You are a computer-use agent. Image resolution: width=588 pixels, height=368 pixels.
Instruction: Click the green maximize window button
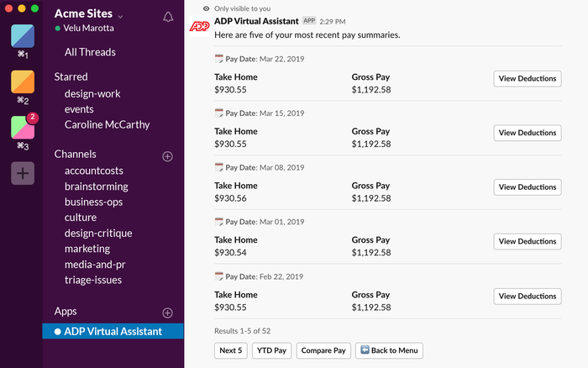click(34, 8)
